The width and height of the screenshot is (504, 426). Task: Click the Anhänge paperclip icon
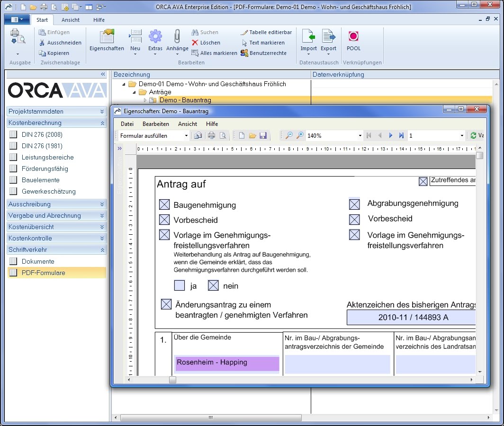177,36
